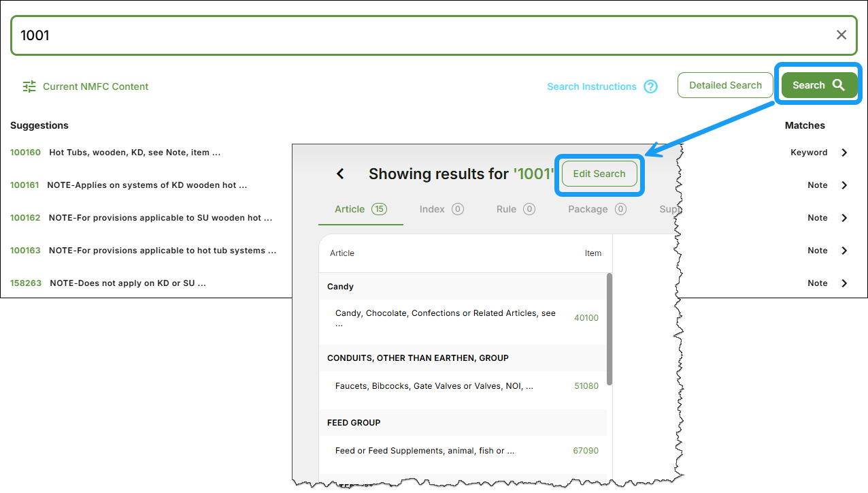Click into the search input containing 1001
Viewport: 868px width, 493px height.
coord(408,35)
